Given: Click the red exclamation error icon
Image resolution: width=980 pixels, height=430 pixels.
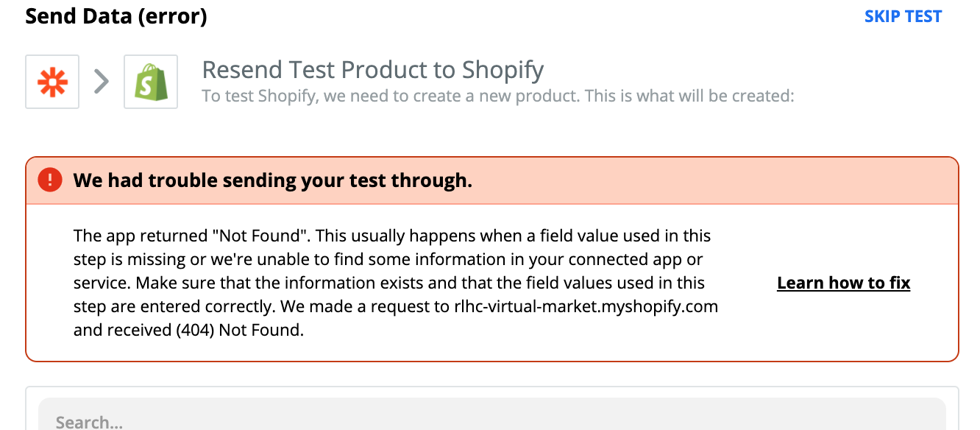Looking at the screenshot, I should (x=50, y=180).
